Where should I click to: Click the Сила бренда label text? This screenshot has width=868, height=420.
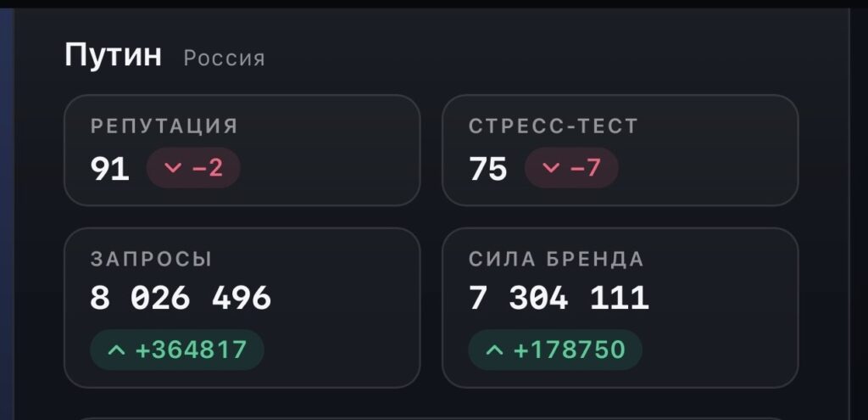point(556,260)
